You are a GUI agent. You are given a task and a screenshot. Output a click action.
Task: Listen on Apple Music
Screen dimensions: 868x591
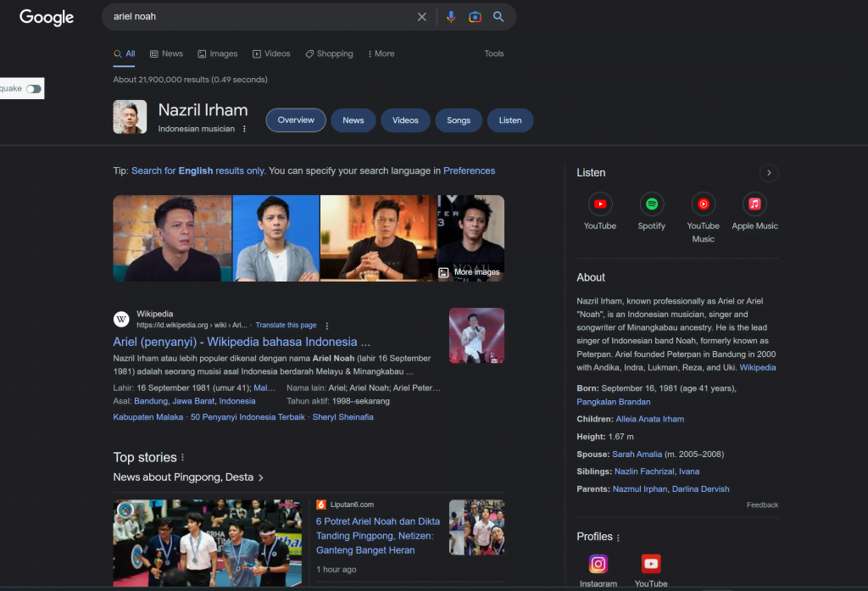[754, 204]
